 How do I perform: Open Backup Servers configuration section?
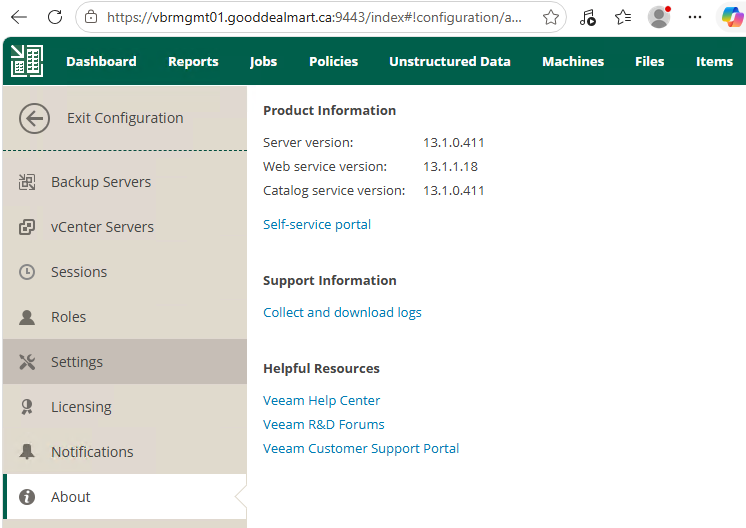tap(125, 182)
